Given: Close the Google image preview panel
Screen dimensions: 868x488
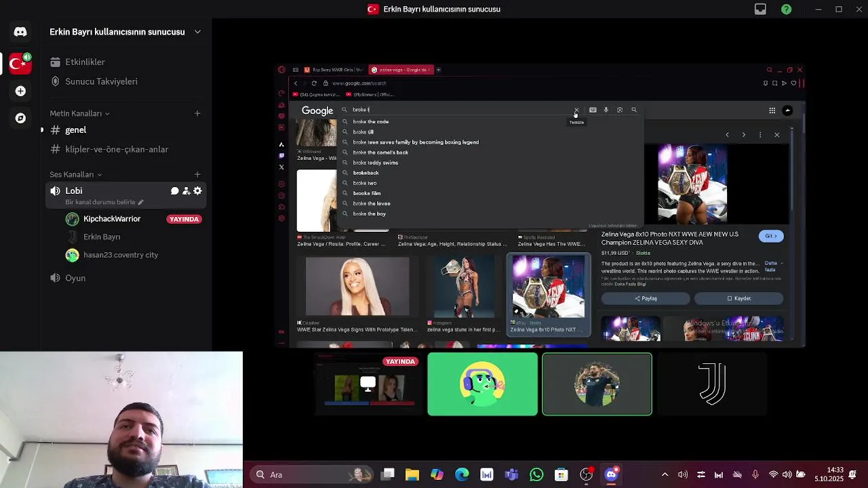Looking at the screenshot, I should [777, 135].
